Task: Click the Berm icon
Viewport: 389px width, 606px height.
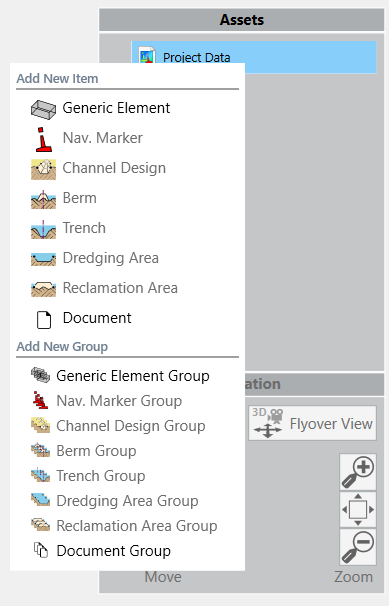Action: point(43,199)
